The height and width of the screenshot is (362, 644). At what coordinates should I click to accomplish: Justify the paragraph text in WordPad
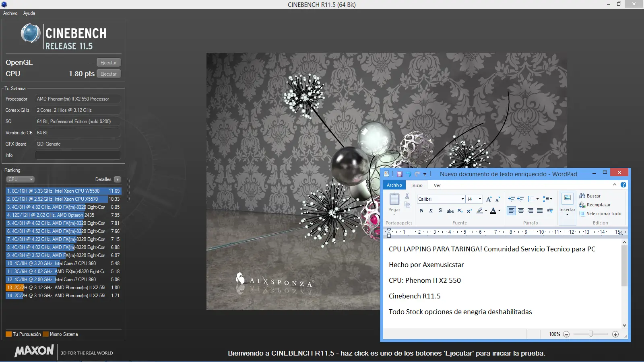[x=540, y=211]
